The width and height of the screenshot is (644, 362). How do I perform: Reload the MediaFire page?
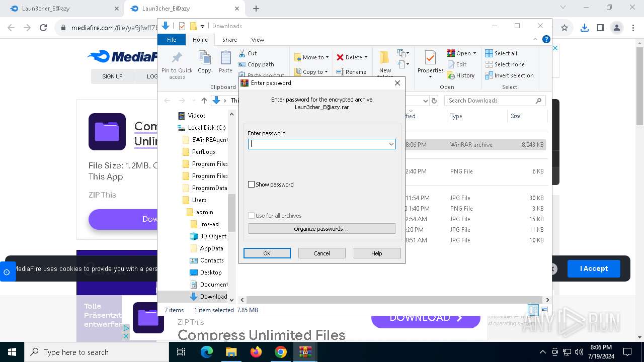pos(43,28)
